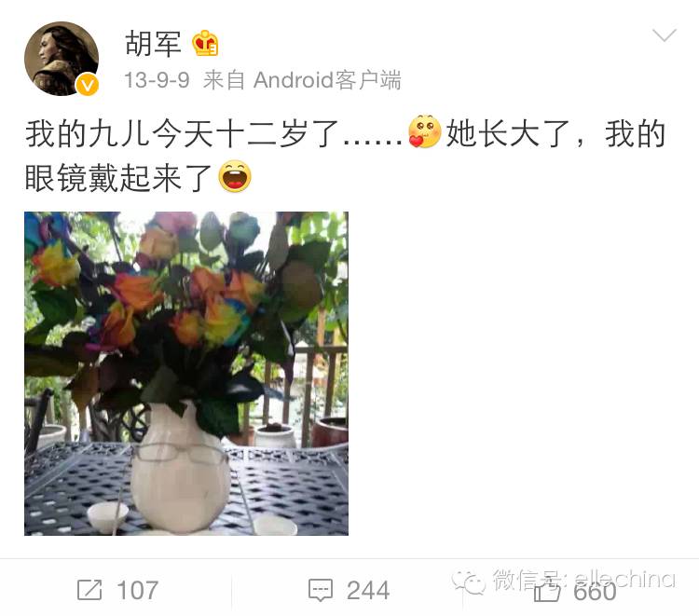Tap the WeChat logo watermark

(x=468, y=582)
